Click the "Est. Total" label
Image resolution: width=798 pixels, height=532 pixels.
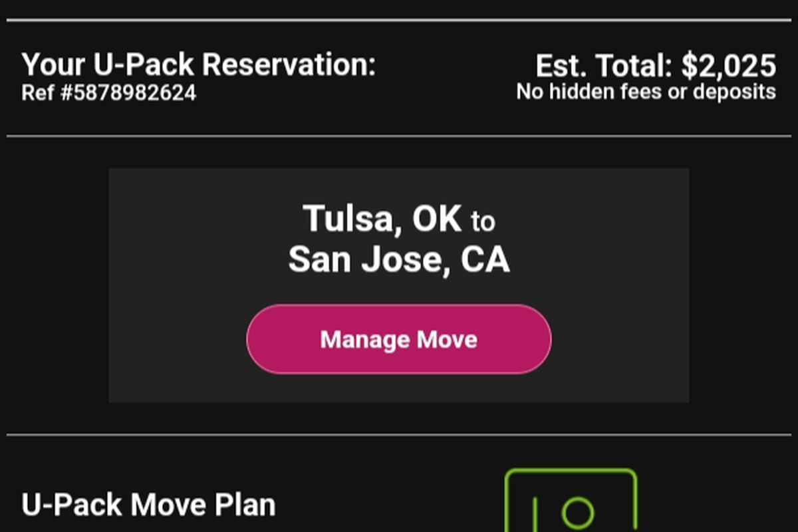point(605,66)
